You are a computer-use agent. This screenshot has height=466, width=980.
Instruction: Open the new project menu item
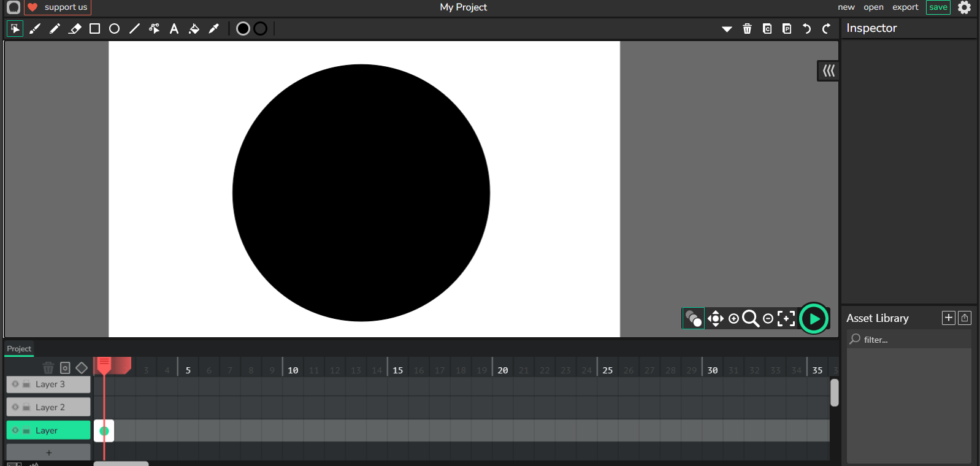click(846, 7)
